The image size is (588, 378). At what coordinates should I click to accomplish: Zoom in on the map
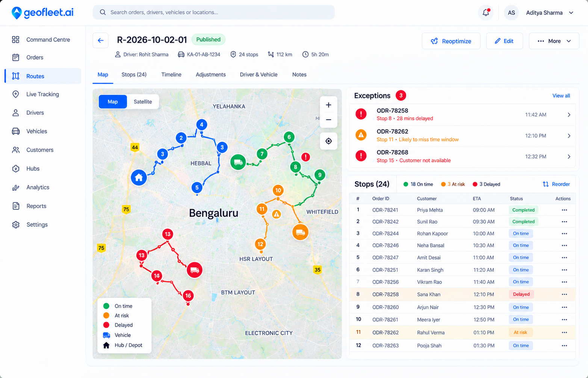click(x=328, y=105)
